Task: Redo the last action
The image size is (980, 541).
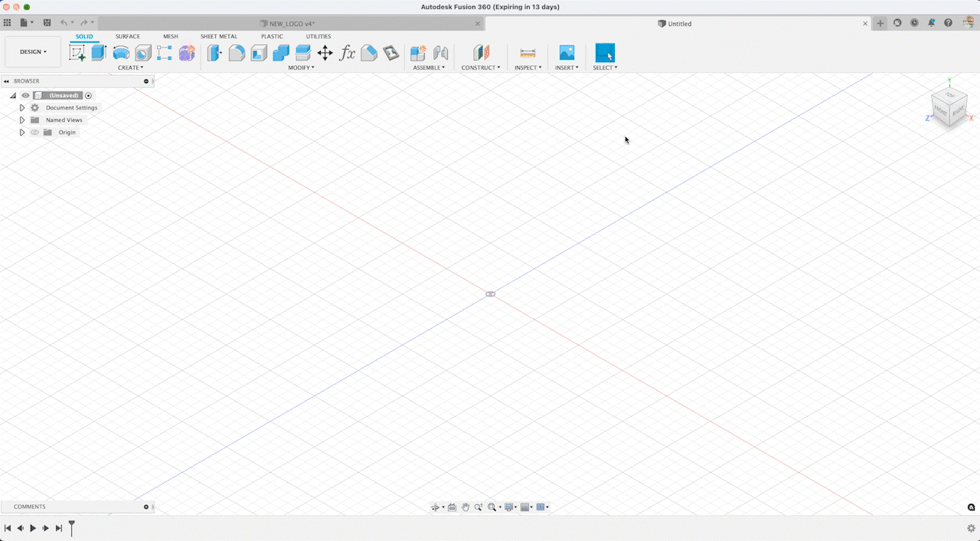Action: click(x=84, y=23)
